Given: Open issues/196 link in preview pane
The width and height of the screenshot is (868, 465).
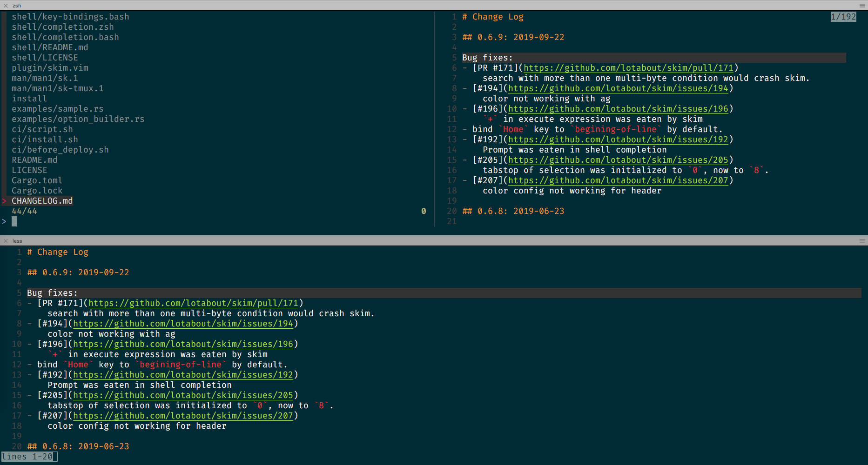Looking at the screenshot, I should pos(618,109).
